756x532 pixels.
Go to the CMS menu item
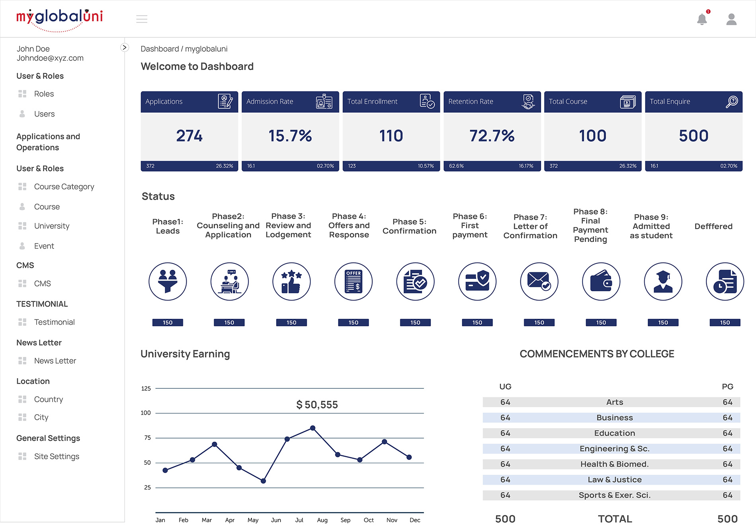click(x=43, y=284)
